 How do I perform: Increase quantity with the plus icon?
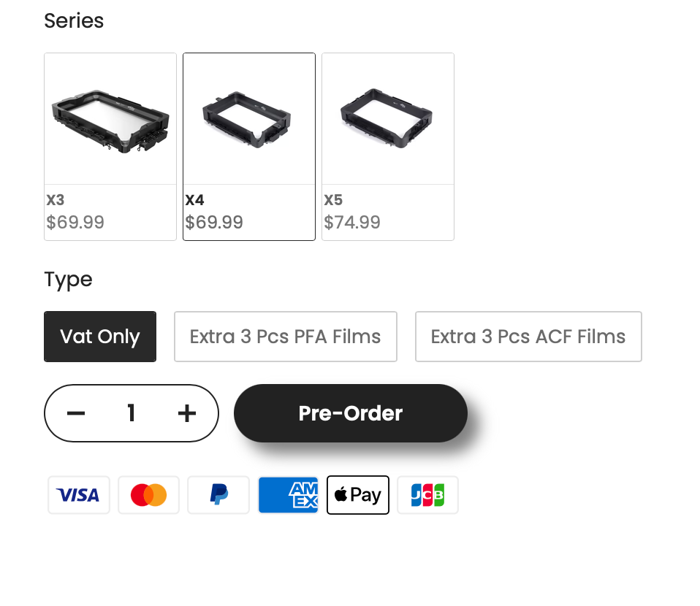187,413
